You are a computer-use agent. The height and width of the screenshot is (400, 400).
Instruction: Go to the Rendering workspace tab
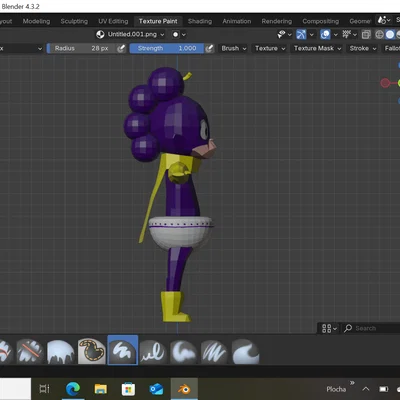click(x=277, y=21)
